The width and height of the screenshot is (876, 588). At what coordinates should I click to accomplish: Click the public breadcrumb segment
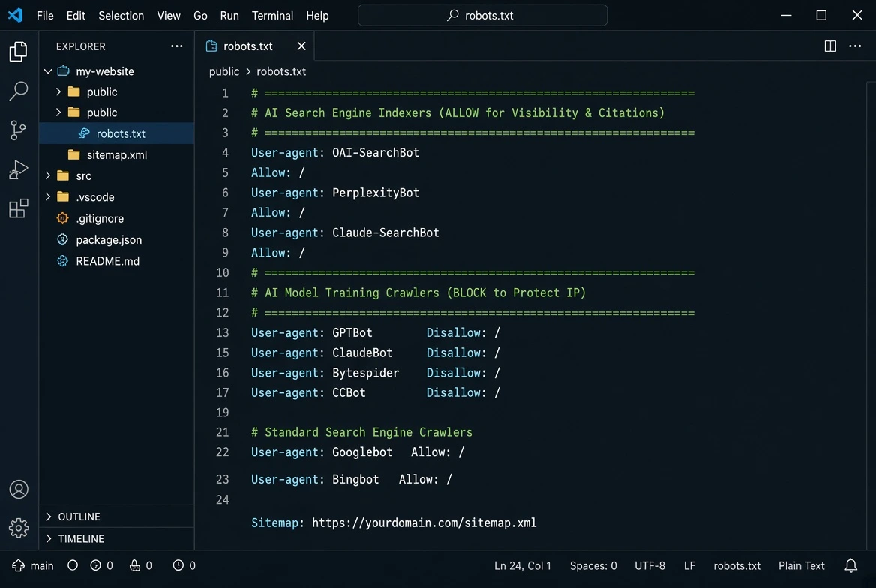(224, 71)
